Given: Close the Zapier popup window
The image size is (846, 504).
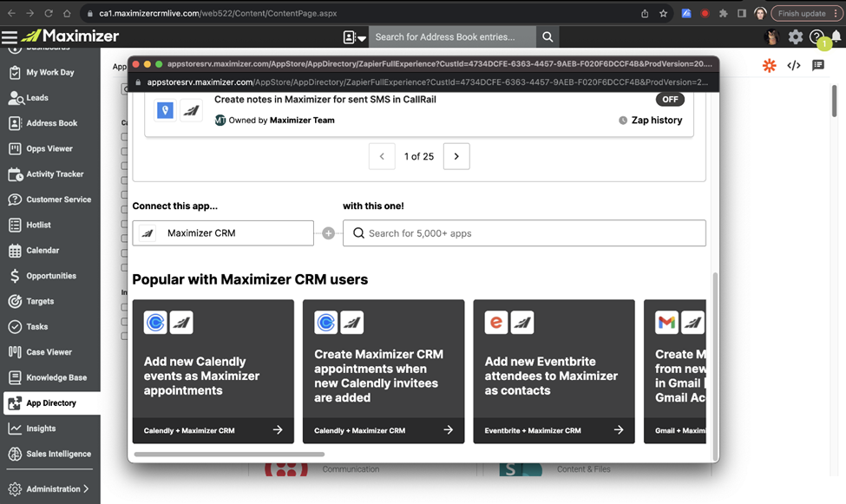Looking at the screenshot, I should coord(136,63).
